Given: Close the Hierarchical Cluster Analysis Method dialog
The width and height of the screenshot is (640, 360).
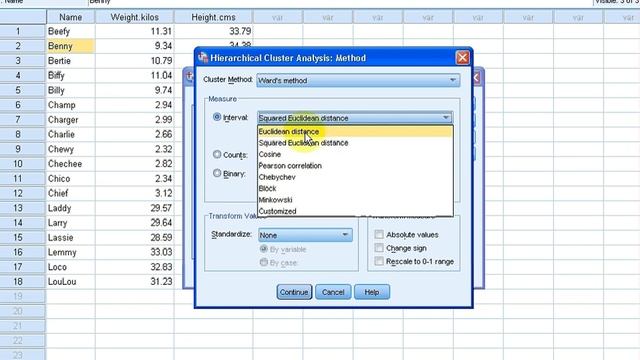Looking at the screenshot, I should [462, 58].
